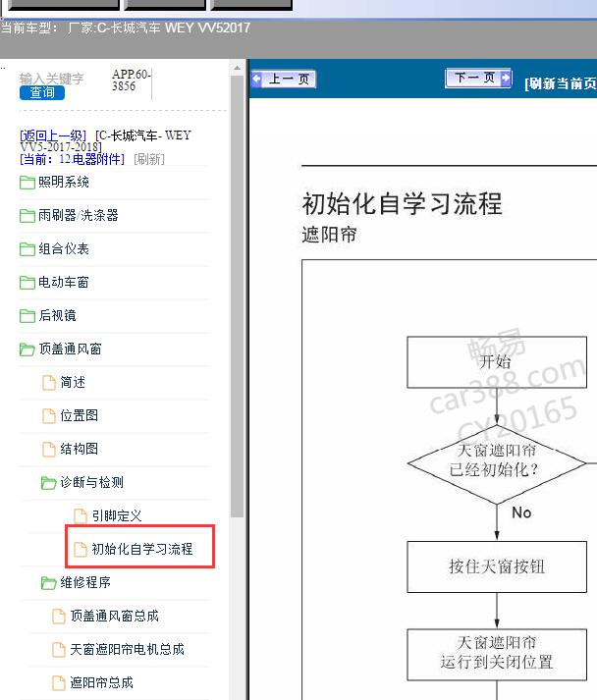Click the 刷新当前页 refresh link

coord(561,83)
